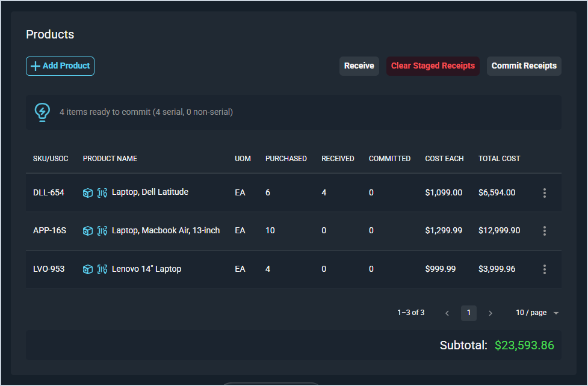Click the serial-tracking icon beside Lenovo laptop

coord(102,269)
